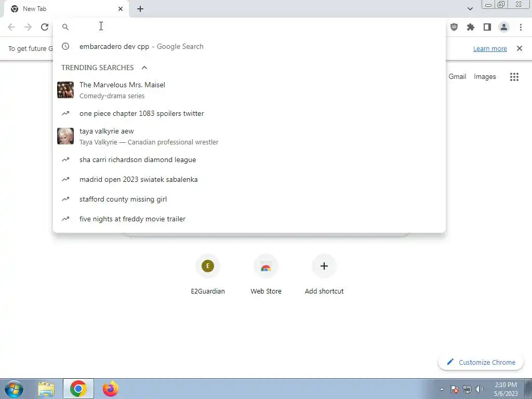Select five nights at freddy movie trailer

click(x=249, y=219)
